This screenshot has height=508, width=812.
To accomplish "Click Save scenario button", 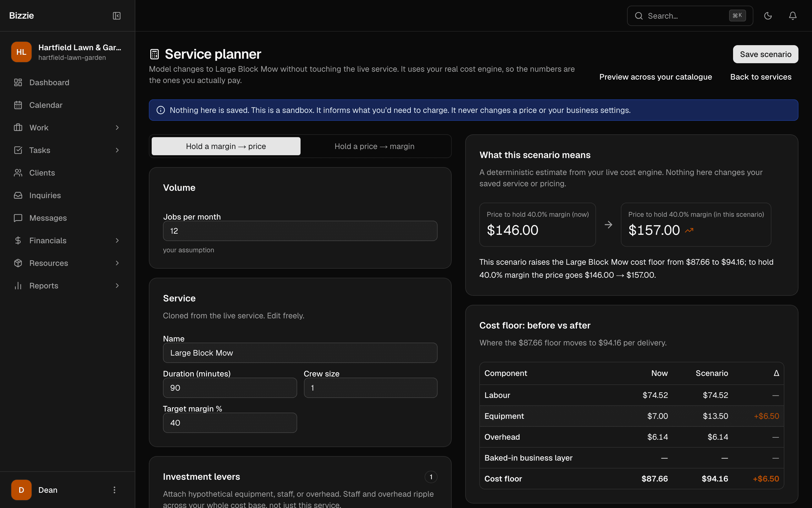I will coord(765,54).
